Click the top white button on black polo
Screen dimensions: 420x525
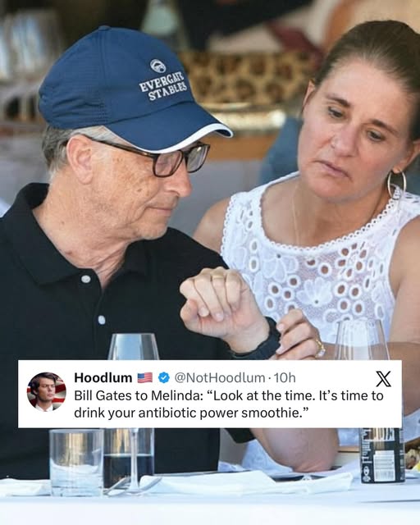pyautogui.click(x=86, y=279)
